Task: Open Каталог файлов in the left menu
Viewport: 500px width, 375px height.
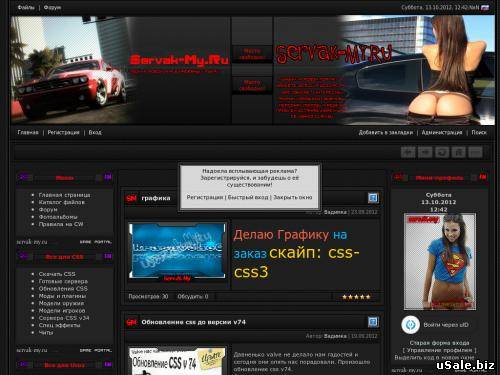Action: (x=62, y=202)
